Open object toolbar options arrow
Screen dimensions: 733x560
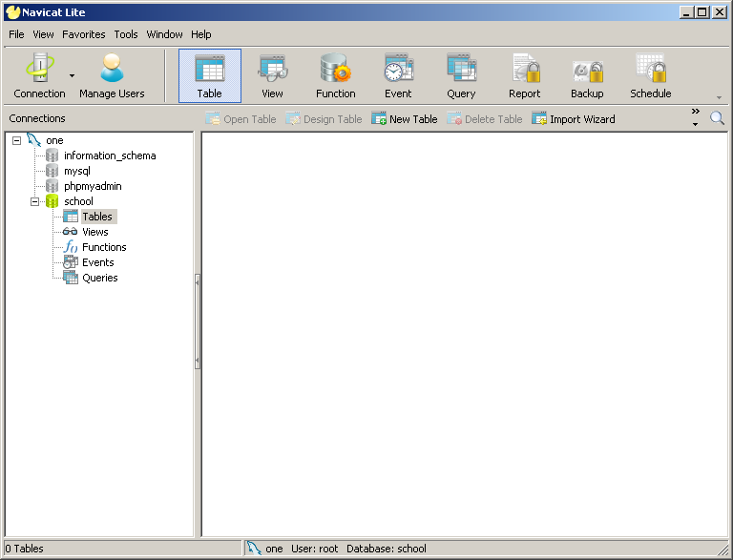point(696,124)
